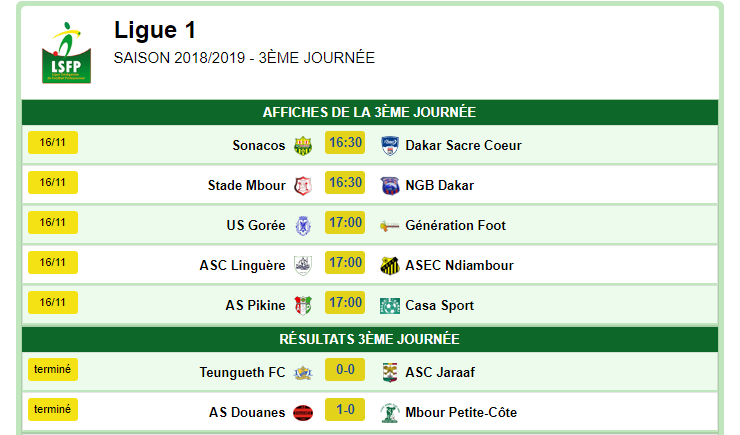Image resolution: width=740 pixels, height=435 pixels.
Task: Click the Dakar Sacre Coeur crest
Action: (x=390, y=146)
